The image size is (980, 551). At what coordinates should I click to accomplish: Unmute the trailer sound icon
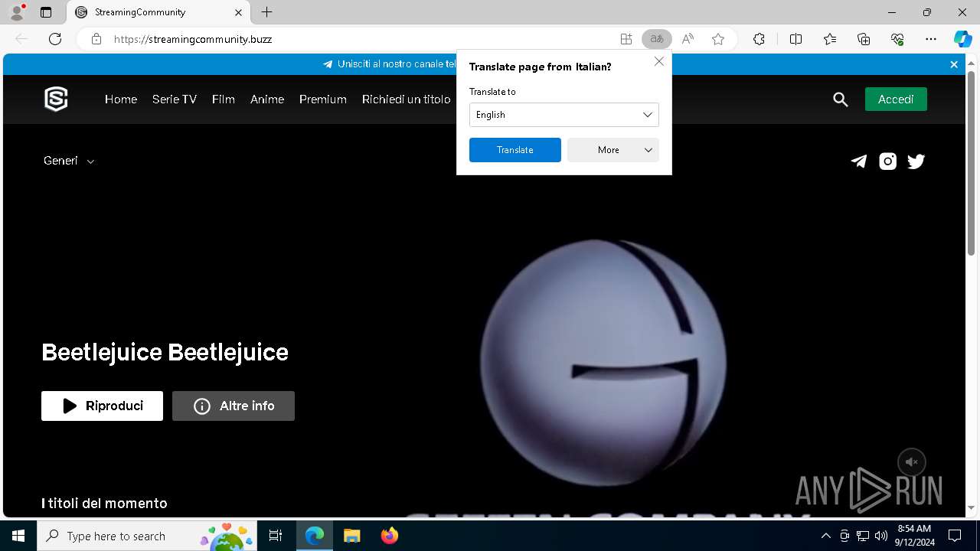(x=912, y=462)
